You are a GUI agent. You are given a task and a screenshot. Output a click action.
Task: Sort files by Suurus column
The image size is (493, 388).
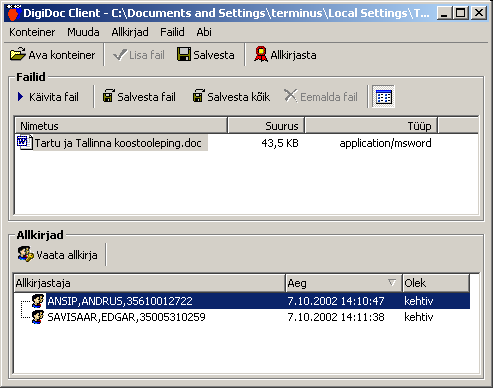tap(266, 126)
